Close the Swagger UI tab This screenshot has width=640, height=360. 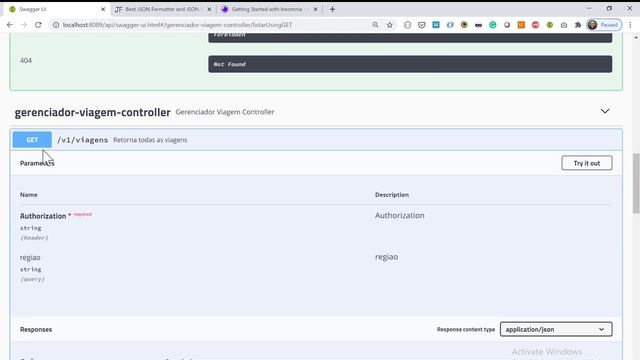(103, 9)
